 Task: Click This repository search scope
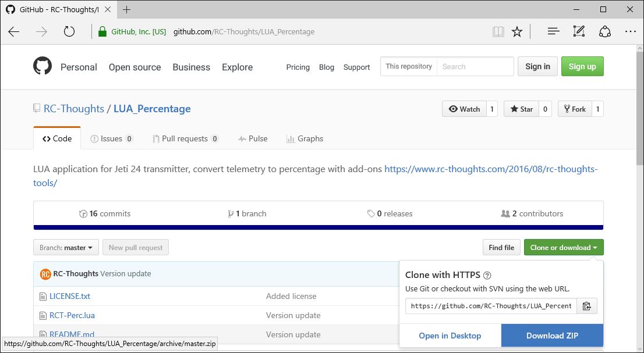coord(409,66)
